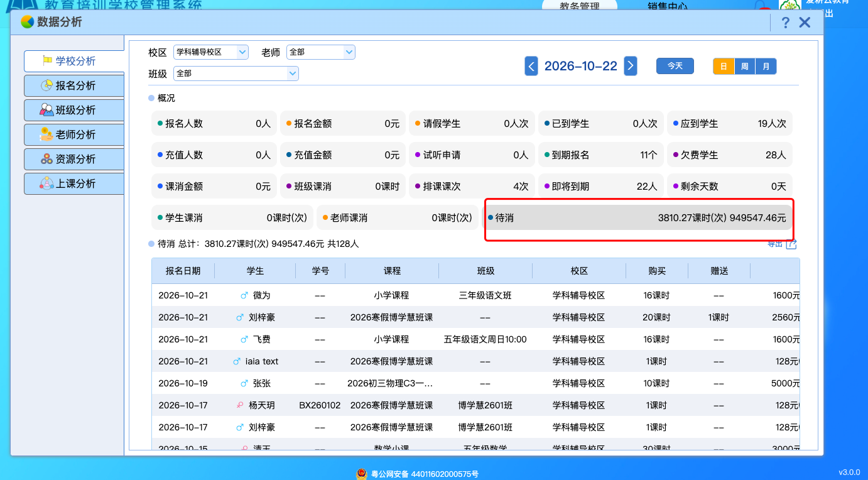Switch to 班级分析 tab
The image size is (868, 480).
point(74,110)
